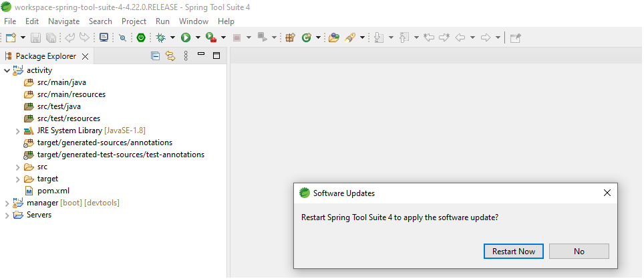Open the Help menu

click(x=226, y=21)
